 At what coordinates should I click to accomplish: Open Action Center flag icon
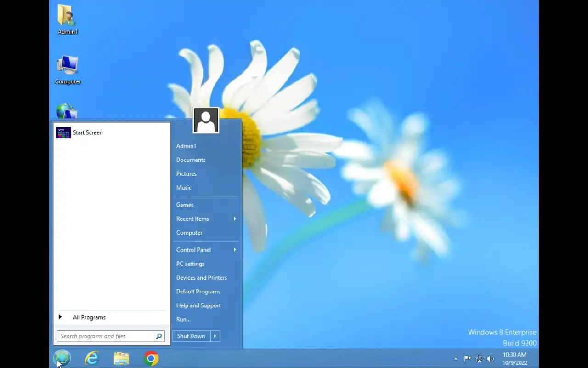coord(467,359)
